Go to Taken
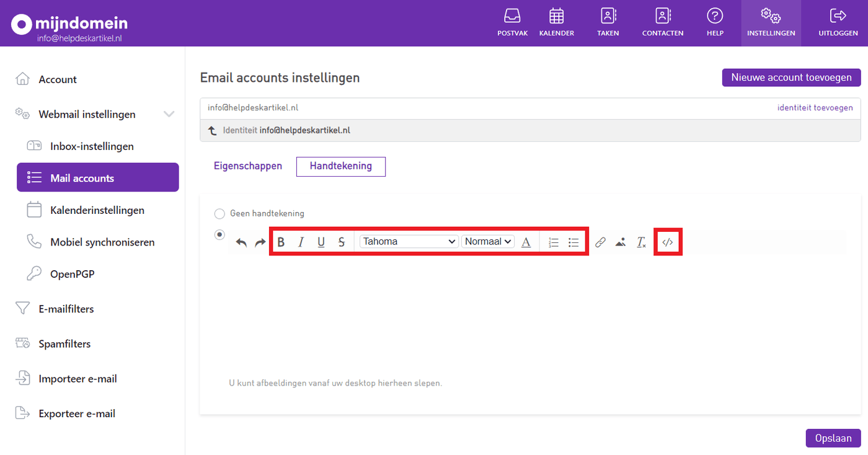Image resolution: width=868 pixels, height=455 pixels. pyautogui.click(x=608, y=23)
